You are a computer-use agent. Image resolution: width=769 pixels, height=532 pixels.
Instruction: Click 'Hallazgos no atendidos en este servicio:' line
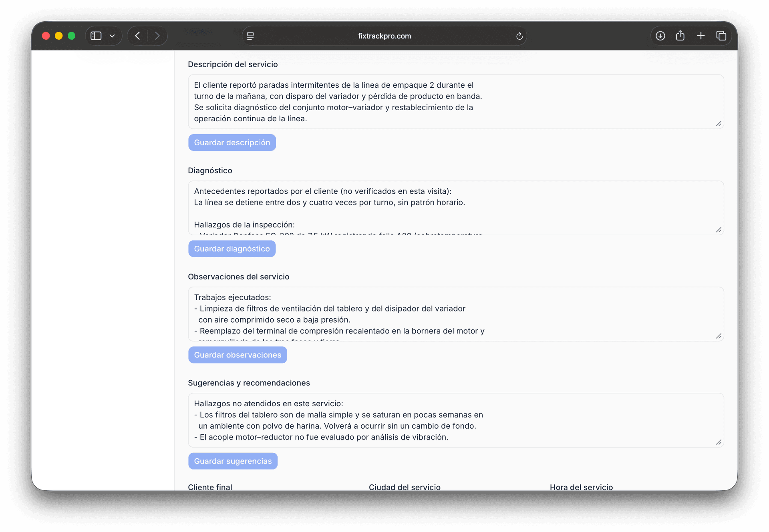(268, 404)
